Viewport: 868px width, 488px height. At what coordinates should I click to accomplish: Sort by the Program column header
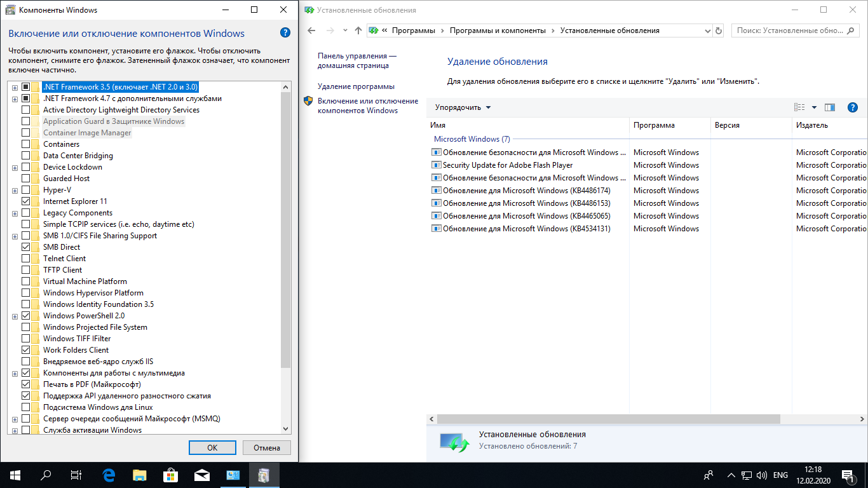pyautogui.click(x=670, y=125)
